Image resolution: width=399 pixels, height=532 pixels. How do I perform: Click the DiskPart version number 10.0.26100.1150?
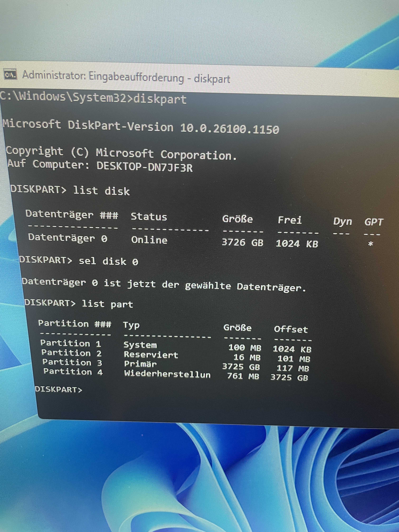point(229,129)
